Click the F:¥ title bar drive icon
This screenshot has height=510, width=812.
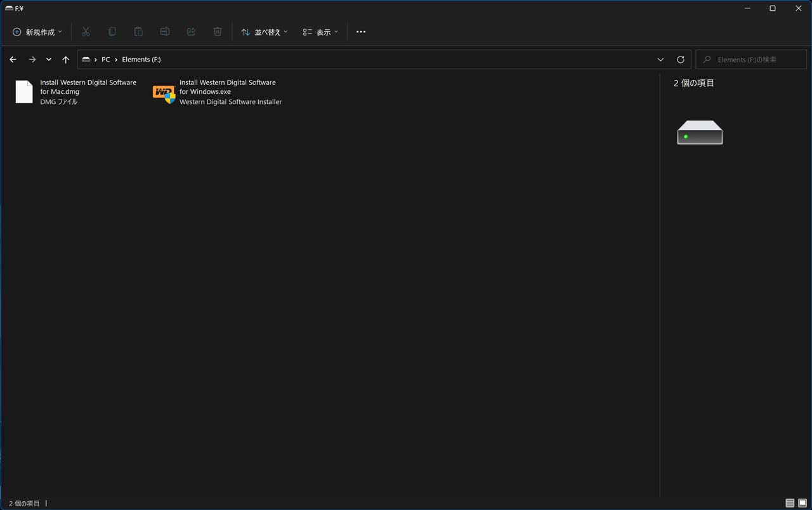click(8, 8)
